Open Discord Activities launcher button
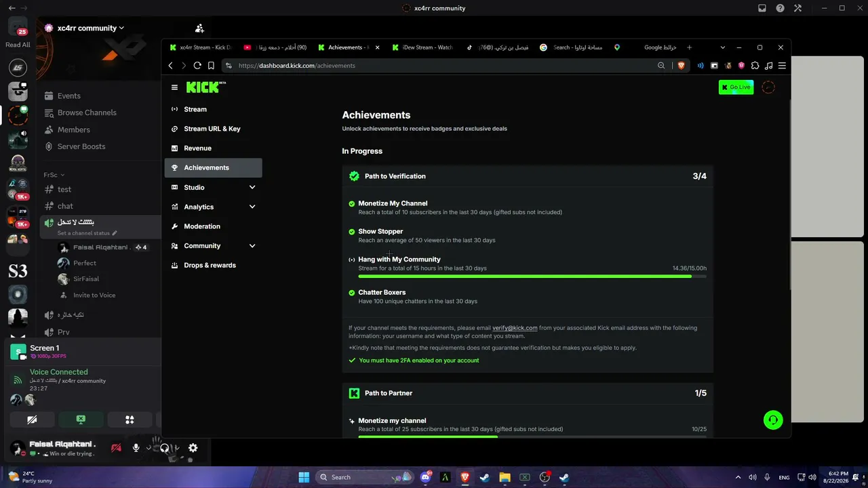This screenshot has height=488, width=868. (x=130, y=420)
